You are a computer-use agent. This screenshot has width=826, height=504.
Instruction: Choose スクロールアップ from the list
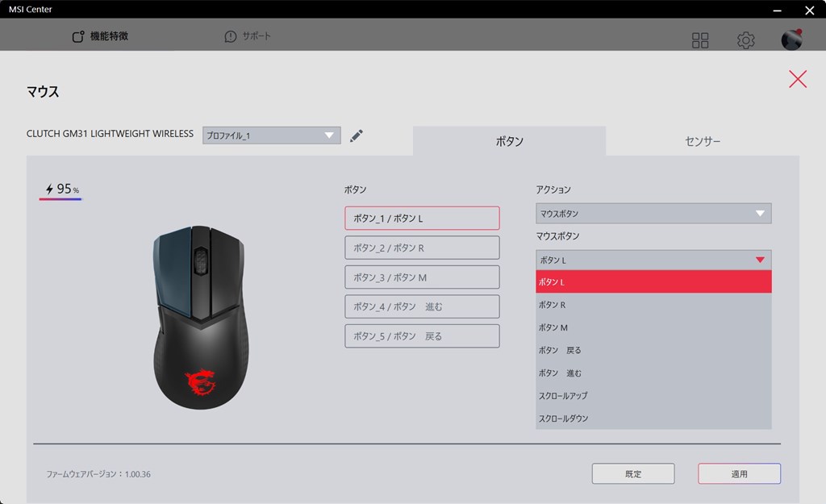(x=653, y=395)
